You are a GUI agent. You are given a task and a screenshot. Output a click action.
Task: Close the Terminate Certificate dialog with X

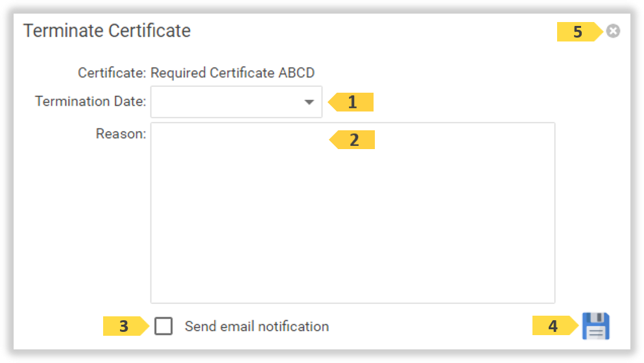(613, 31)
